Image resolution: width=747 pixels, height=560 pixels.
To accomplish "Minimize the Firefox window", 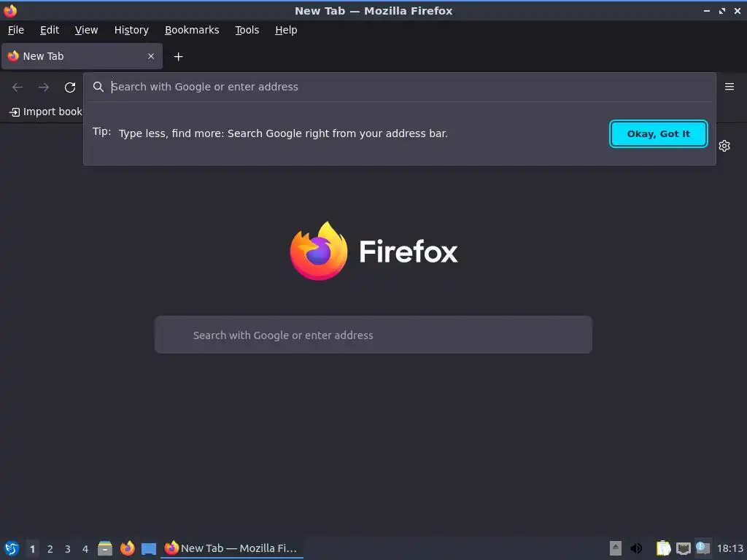I will [706, 10].
